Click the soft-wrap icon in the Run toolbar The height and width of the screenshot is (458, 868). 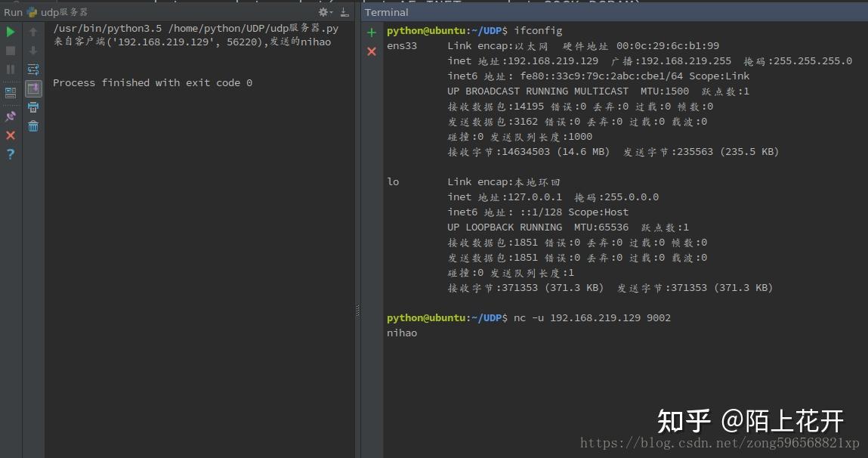tap(33, 68)
